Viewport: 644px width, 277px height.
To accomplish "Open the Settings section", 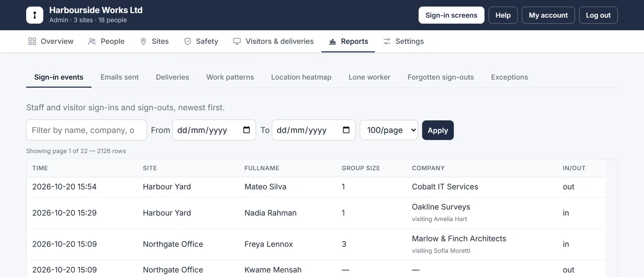I will [403, 41].
